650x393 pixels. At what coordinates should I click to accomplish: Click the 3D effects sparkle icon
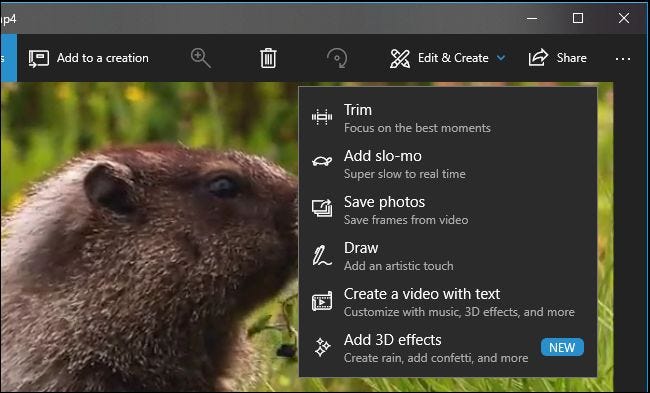click(x=322, y=347)
